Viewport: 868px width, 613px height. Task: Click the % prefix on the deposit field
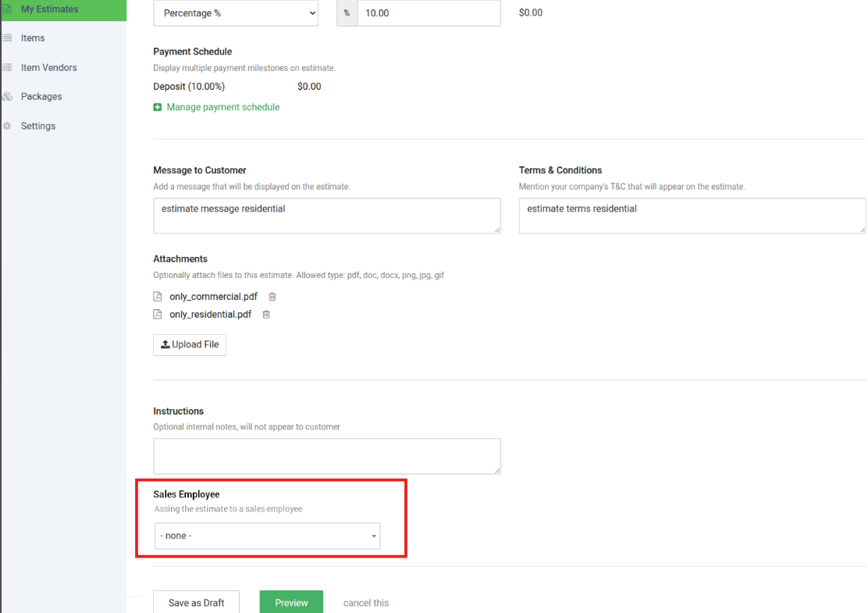pyautogui.click(x=347, y=12)
